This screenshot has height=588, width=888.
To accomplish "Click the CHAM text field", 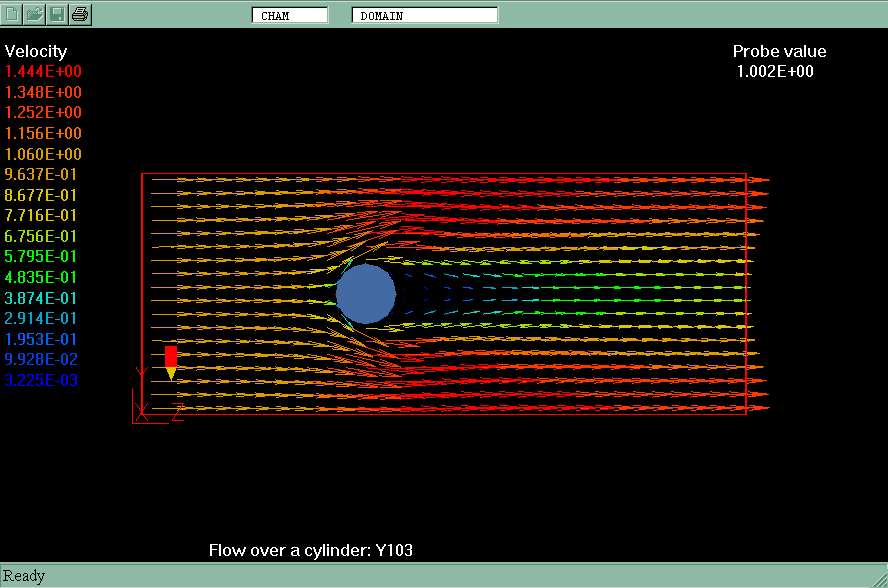I will pos(289,15).
